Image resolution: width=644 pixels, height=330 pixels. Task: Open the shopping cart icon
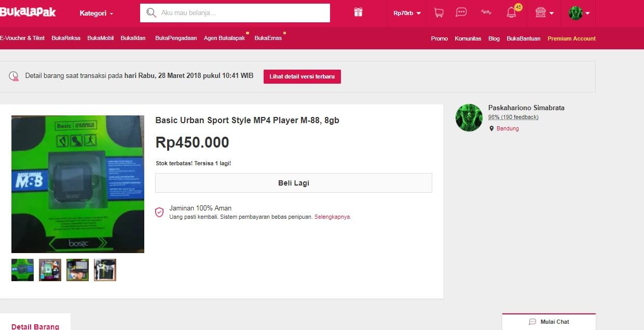tap(439, 12)
